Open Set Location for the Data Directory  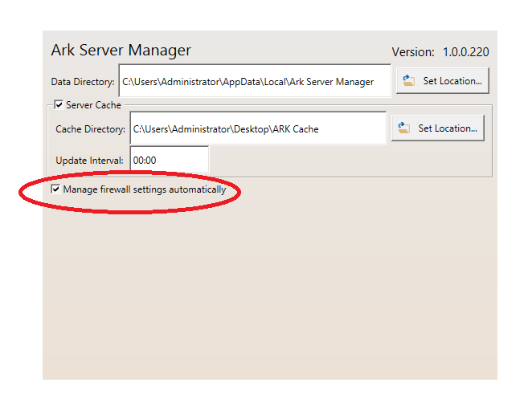443,80
